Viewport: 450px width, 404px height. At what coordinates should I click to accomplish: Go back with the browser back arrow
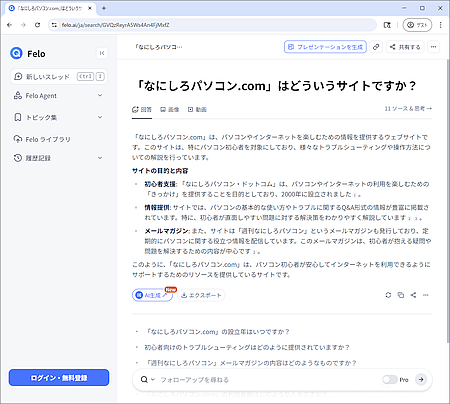pos(9,25)
